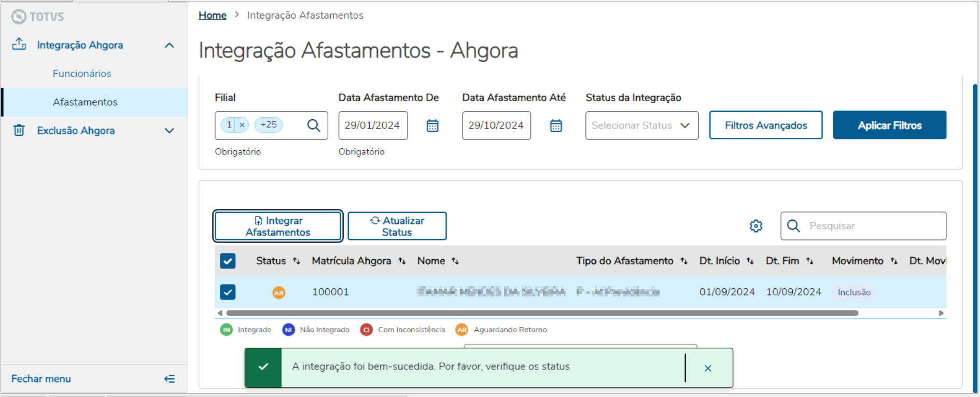Viewport: 980px width, 397px height.
Task: Click the IN Integrado legend badge
Action: [x=227, y=330]
